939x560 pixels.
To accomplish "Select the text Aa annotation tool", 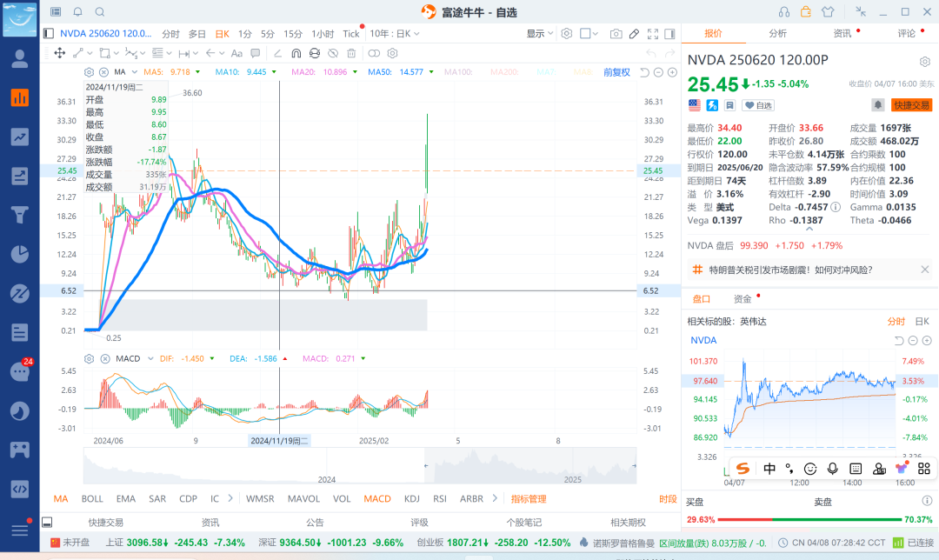I will [x=236, y=53].
